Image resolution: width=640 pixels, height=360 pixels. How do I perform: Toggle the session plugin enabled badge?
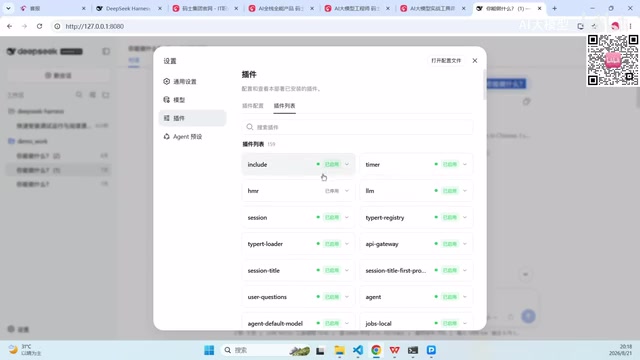pos(332,217)
